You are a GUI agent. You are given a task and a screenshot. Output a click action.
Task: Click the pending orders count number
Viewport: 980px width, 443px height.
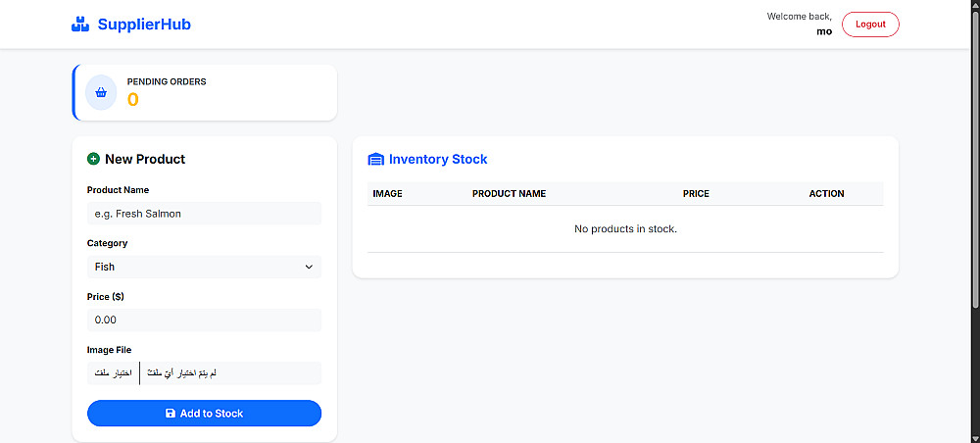coord(133,99)
